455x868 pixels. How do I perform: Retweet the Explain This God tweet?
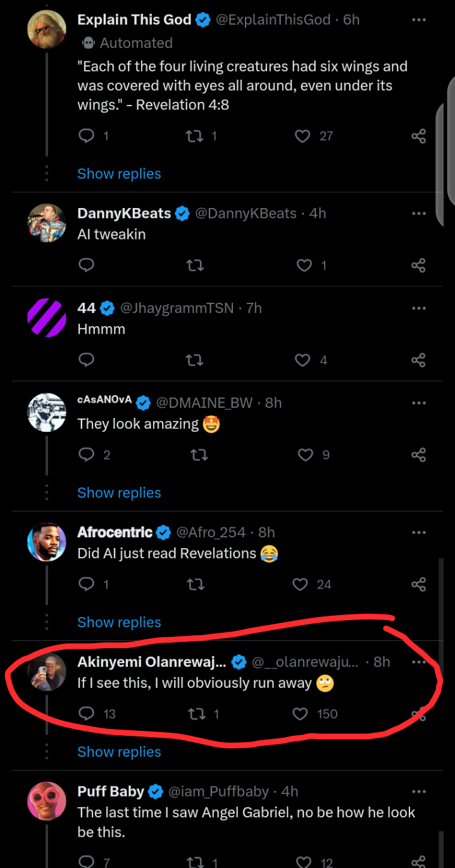196,136
